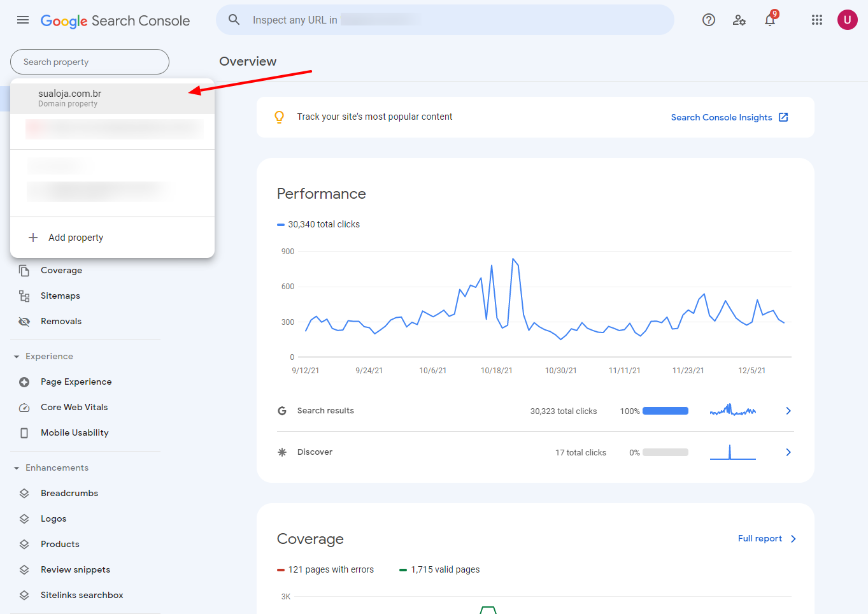Click the magnifier search icon in URL bar
Image resolution: width=868 pixels, height=614 pixels.
click(x=234, y=20)
